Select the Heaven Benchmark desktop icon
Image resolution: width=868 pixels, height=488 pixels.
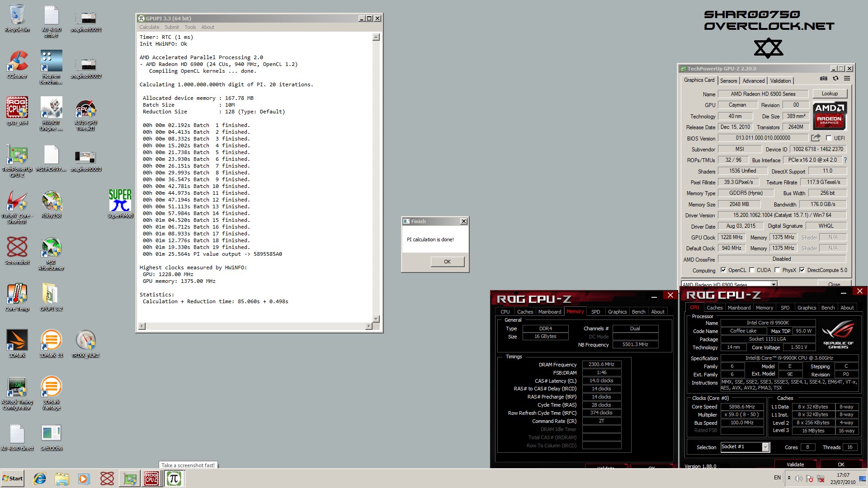click(51, 67)
